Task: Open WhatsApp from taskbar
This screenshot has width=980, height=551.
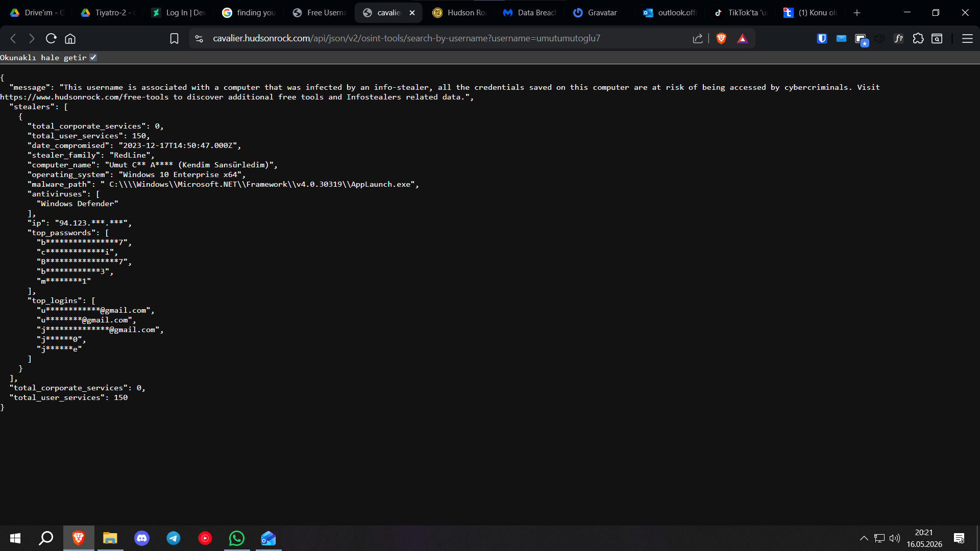Action: 237,538
